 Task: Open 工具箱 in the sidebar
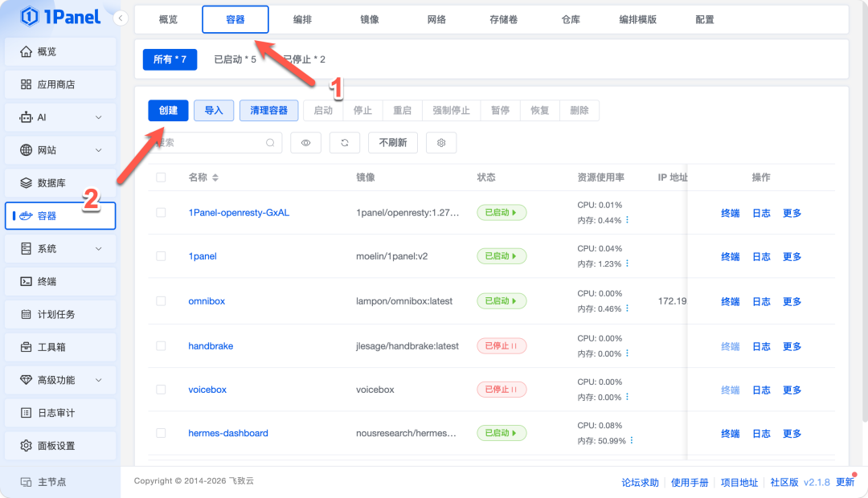pos(60,347)
